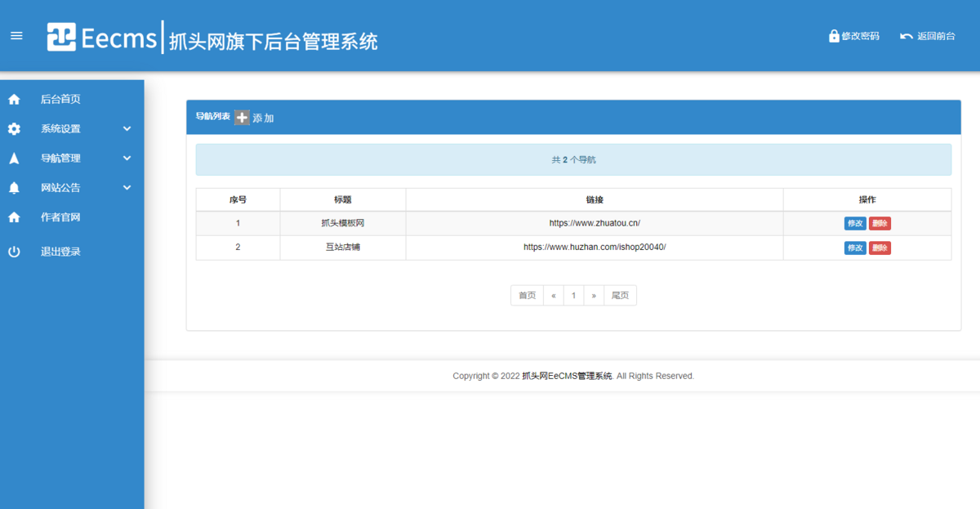Click the home icon next to 后台首页

(14, 100)
